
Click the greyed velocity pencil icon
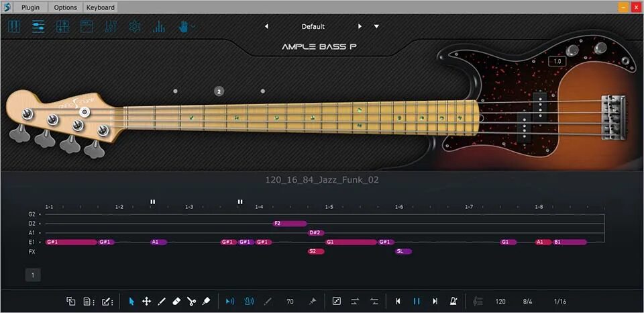(268, 302)
